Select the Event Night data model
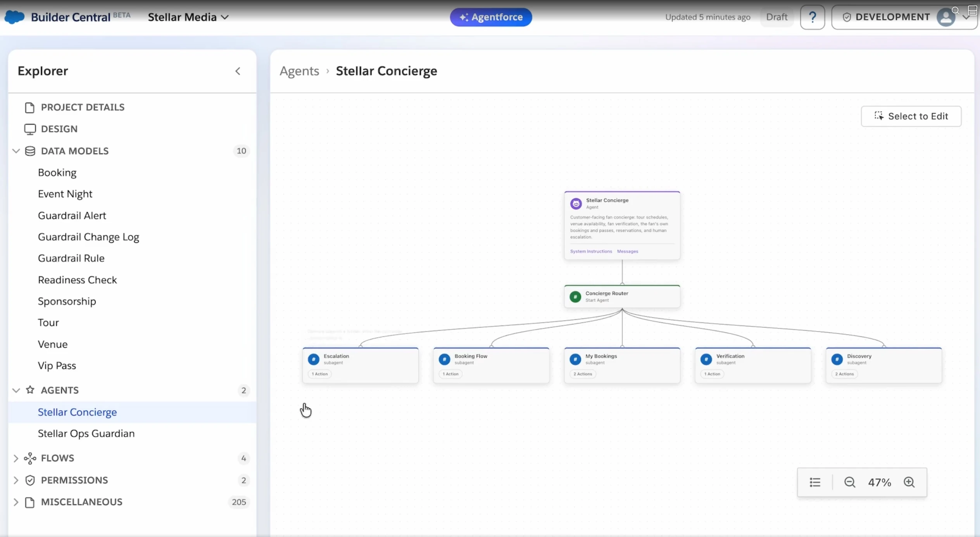 click(x=132, y=194)
